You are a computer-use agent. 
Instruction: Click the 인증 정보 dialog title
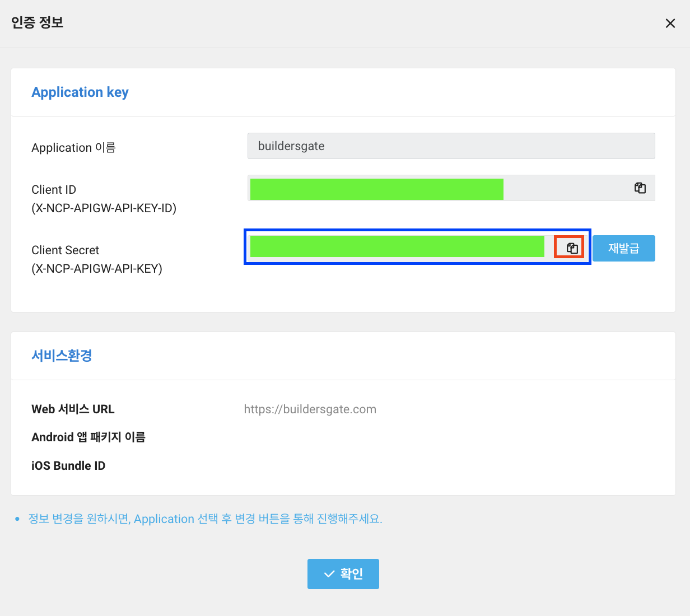38,23
